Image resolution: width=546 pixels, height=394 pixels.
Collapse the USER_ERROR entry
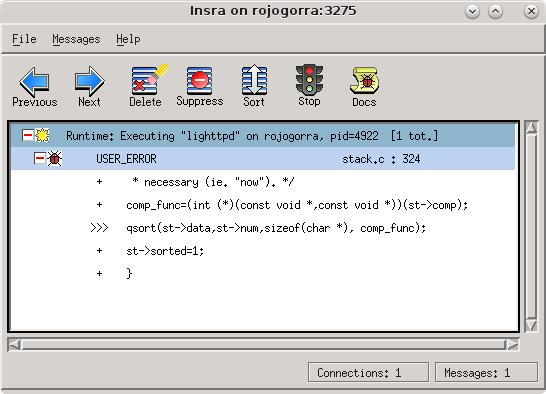40,158
